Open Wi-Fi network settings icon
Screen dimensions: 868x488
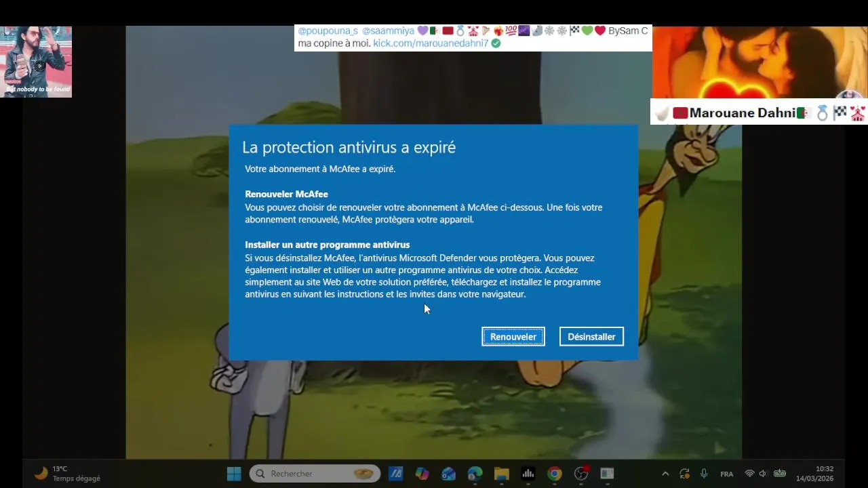749,474
